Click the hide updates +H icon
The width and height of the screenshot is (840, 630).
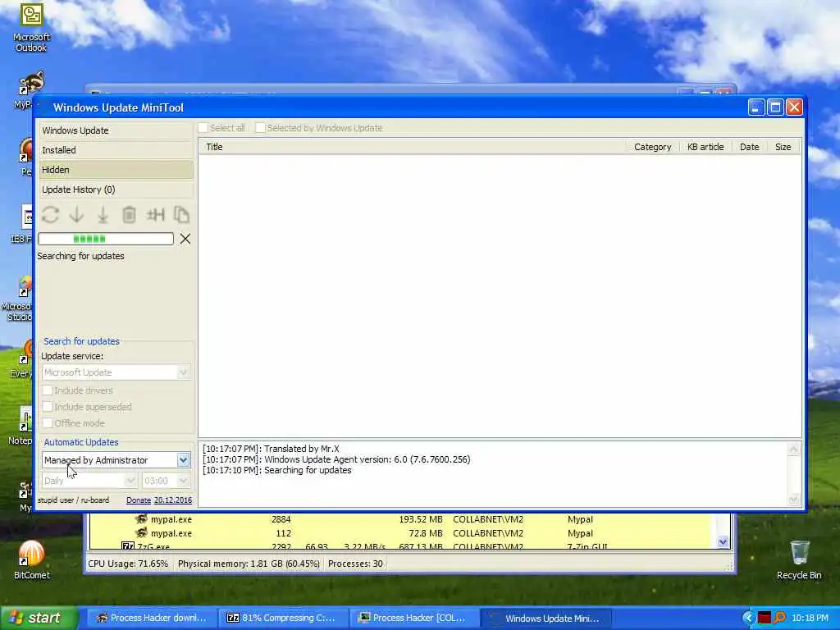(x=155, y=215)
